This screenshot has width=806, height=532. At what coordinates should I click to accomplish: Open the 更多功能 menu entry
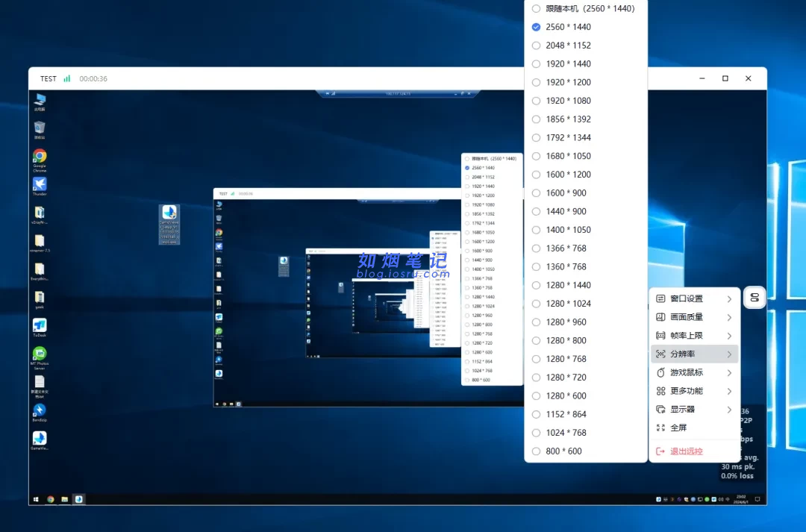695,391
